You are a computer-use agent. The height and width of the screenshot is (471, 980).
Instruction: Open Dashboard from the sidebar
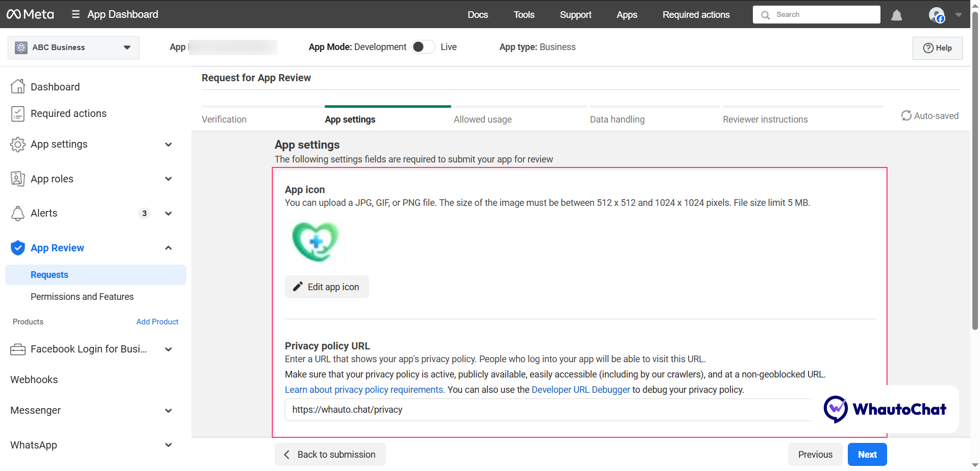[55, 87]
